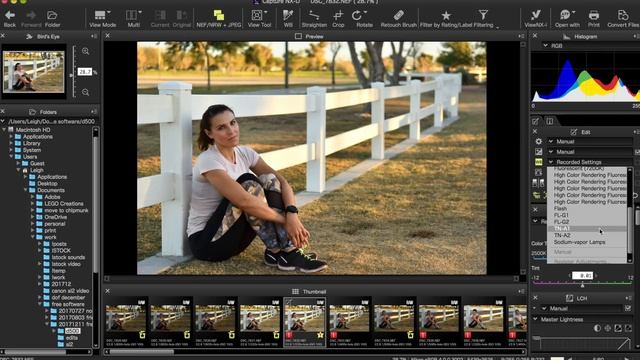Close the Histogram panel

click(535, 36)
